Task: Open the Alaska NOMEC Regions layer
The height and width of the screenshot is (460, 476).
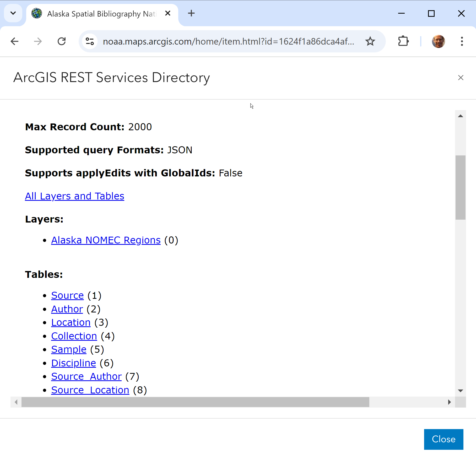Action: [x=106, y=240]
